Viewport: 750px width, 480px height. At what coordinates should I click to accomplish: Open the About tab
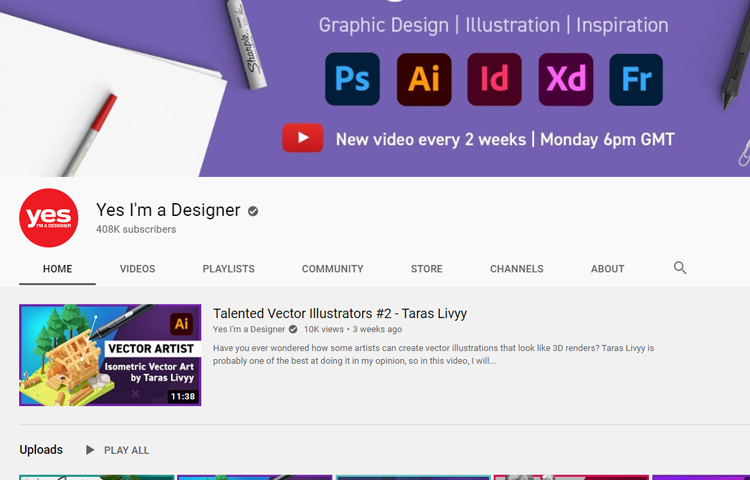click(607, 269)
